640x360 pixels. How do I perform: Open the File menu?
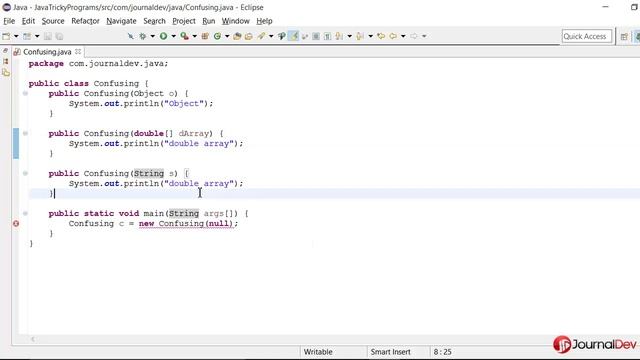(x=9, y=21)
